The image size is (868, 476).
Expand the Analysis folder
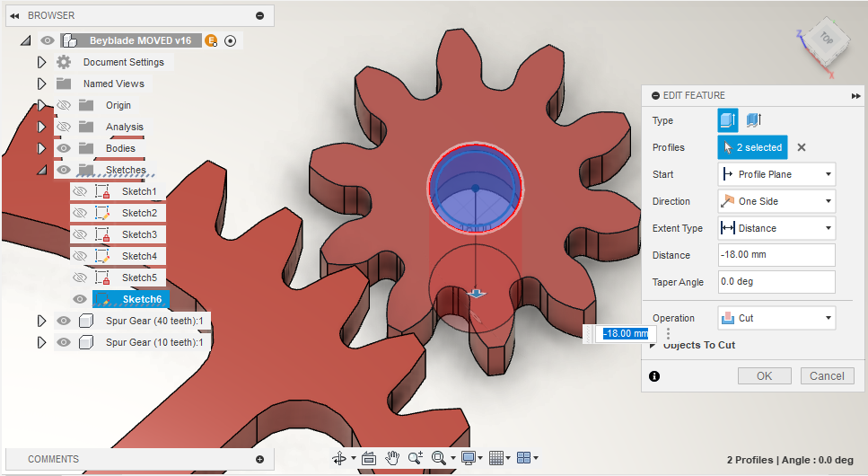(x=41, y=127)
